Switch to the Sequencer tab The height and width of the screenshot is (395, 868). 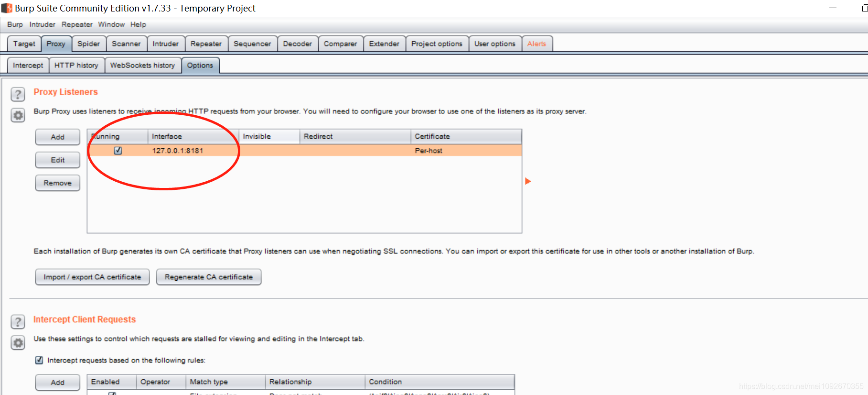(x=252, y=44)
